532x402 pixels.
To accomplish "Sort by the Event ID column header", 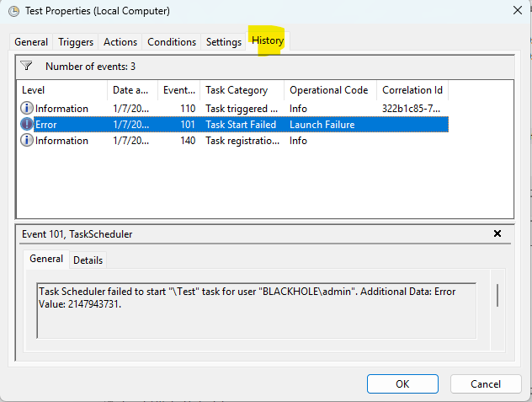I will 179,90.
